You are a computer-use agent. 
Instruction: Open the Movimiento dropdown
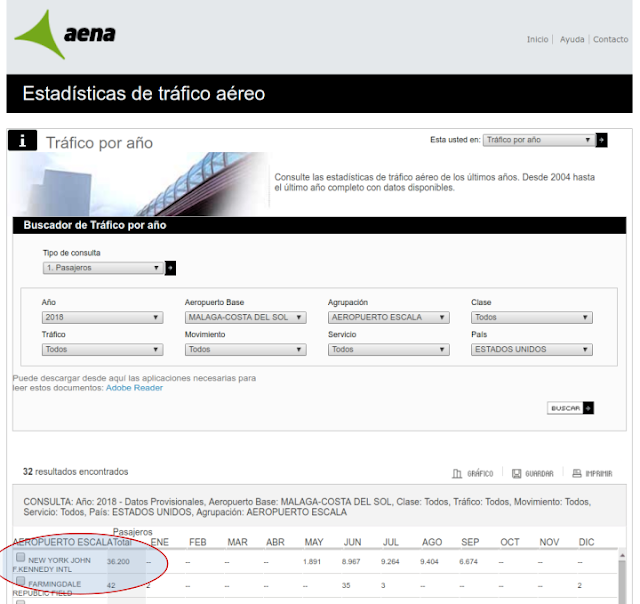pyautogui.click(x=245, y=350)
